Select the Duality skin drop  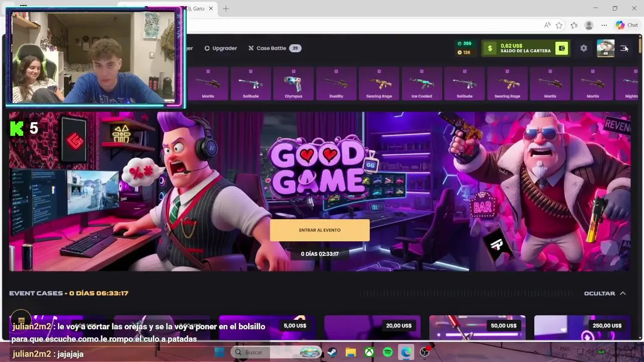pyautogui.click(x=336, y=83)
